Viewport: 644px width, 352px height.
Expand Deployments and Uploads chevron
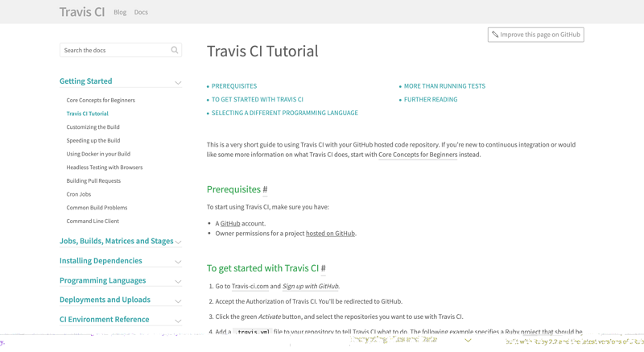point(178,301)
